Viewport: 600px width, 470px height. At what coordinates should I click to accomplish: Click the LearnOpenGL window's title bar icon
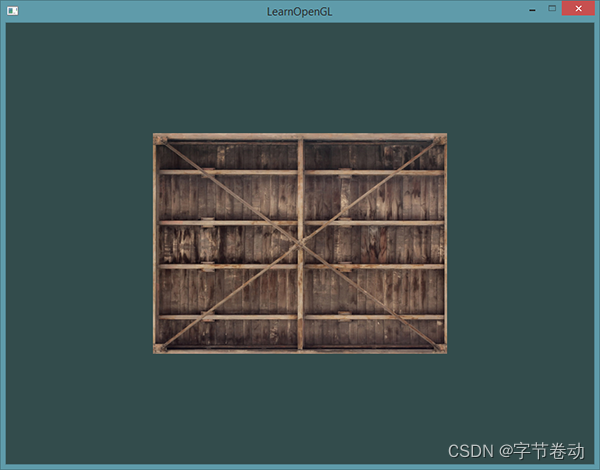click(12, 11)
